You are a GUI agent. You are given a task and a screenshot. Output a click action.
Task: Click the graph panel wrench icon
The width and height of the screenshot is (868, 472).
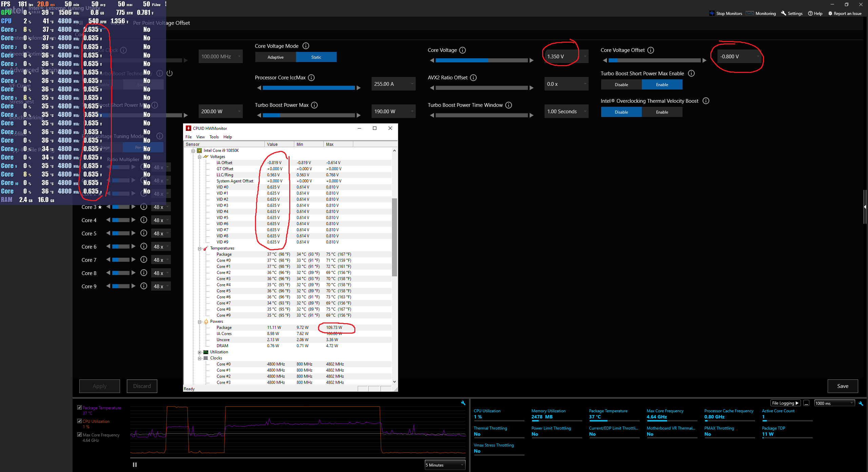click(463, 403)
